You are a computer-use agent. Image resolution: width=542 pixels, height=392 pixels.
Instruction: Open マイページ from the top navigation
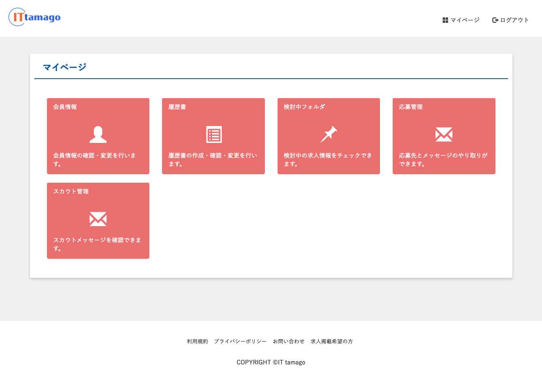click(x=465, y=20)
